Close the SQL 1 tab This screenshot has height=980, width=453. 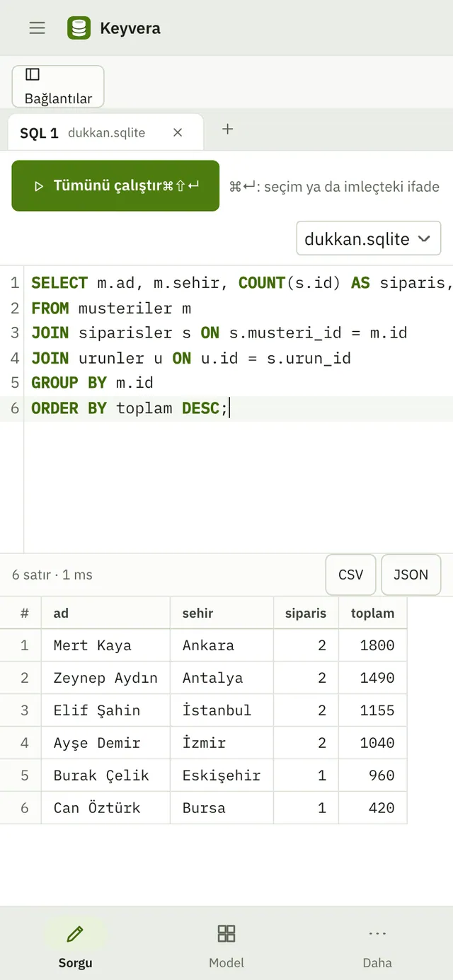(178, 132)
